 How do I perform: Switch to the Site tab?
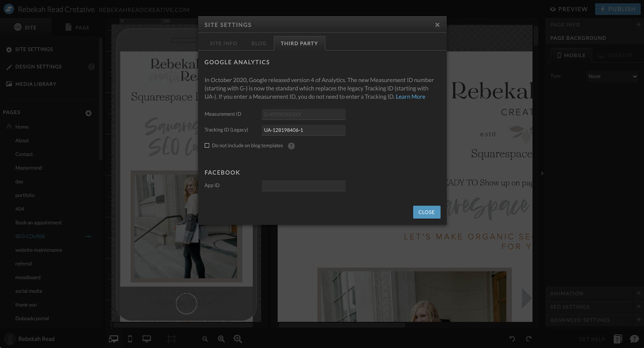[25, 27]
